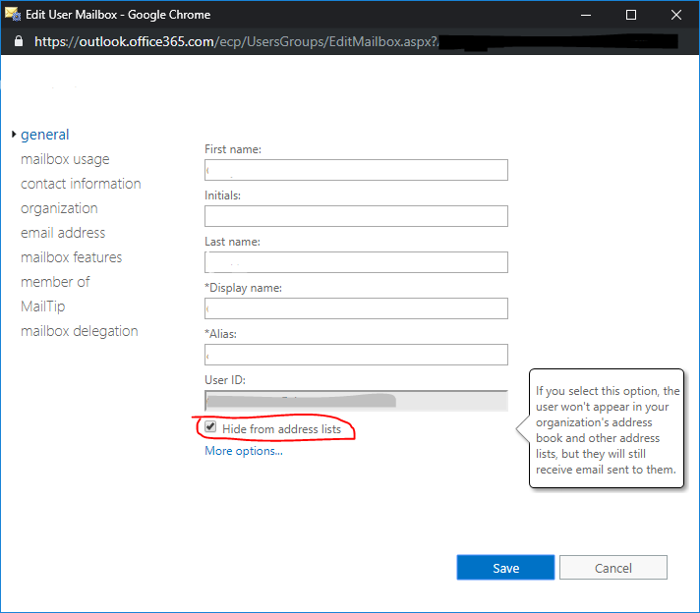The width and height of the screenshot is (700, 613).
Task: Focus the Initials input field
Action: [356, 216]
